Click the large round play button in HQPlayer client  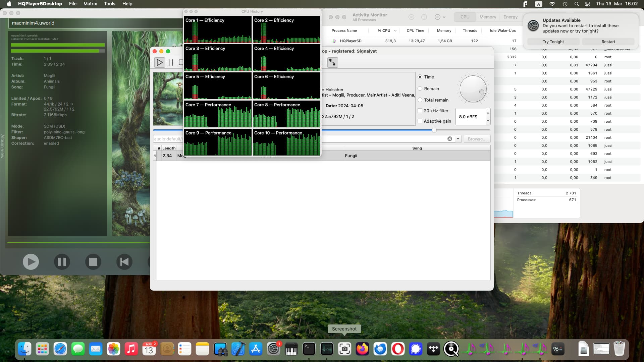[x=31, y=262]
